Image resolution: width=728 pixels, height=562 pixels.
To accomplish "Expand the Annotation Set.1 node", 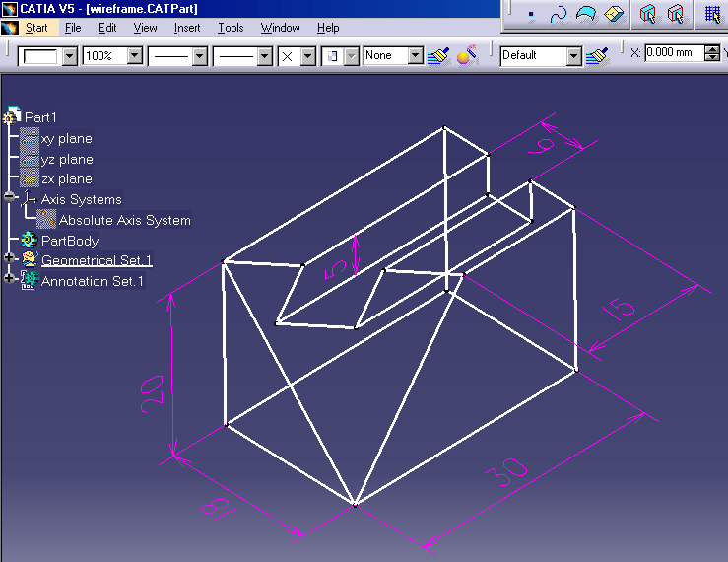I will click(x=9, y=278).
